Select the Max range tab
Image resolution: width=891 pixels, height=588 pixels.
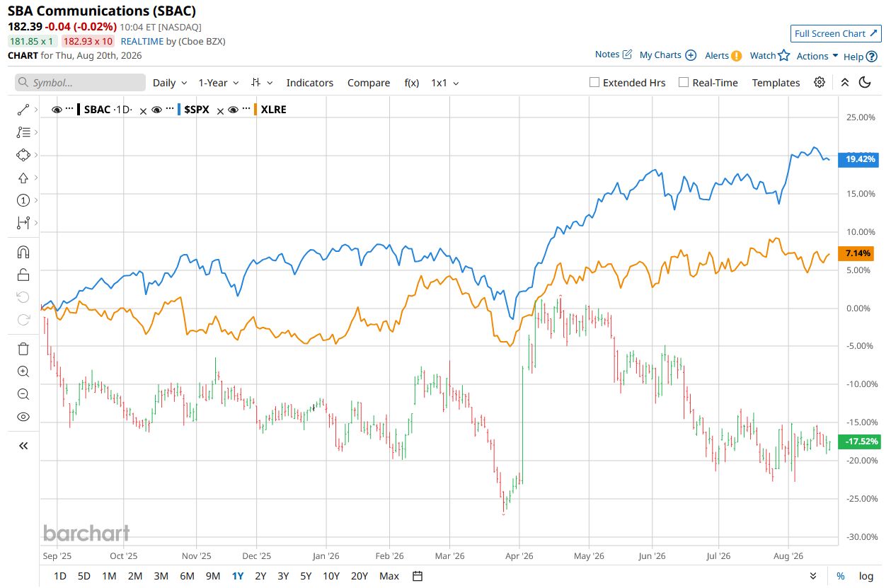pos(389,576)
